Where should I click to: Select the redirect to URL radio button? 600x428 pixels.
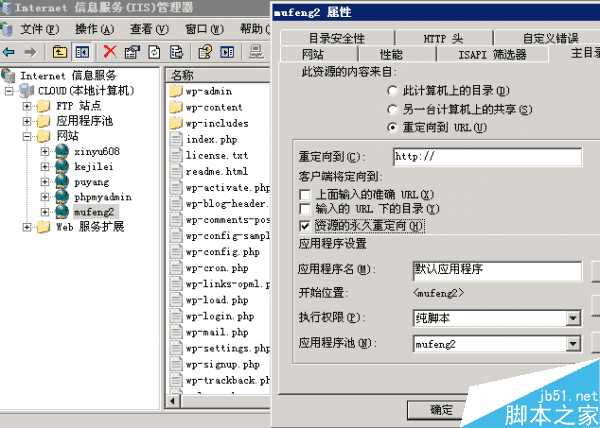coord(393,127)
